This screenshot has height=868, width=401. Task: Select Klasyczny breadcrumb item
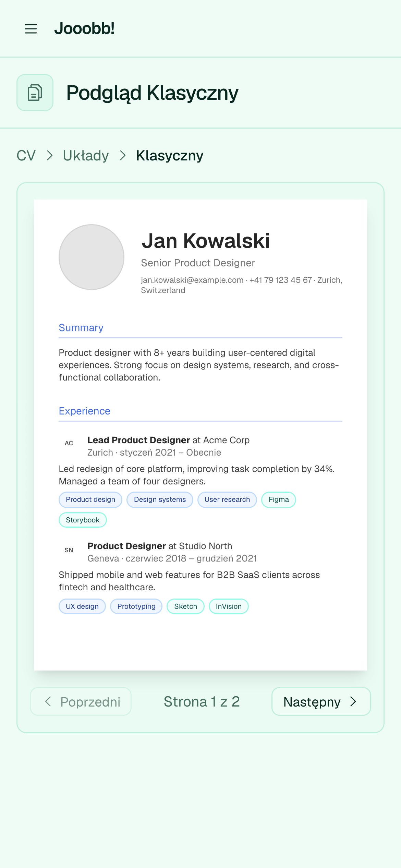coord(170,156)
